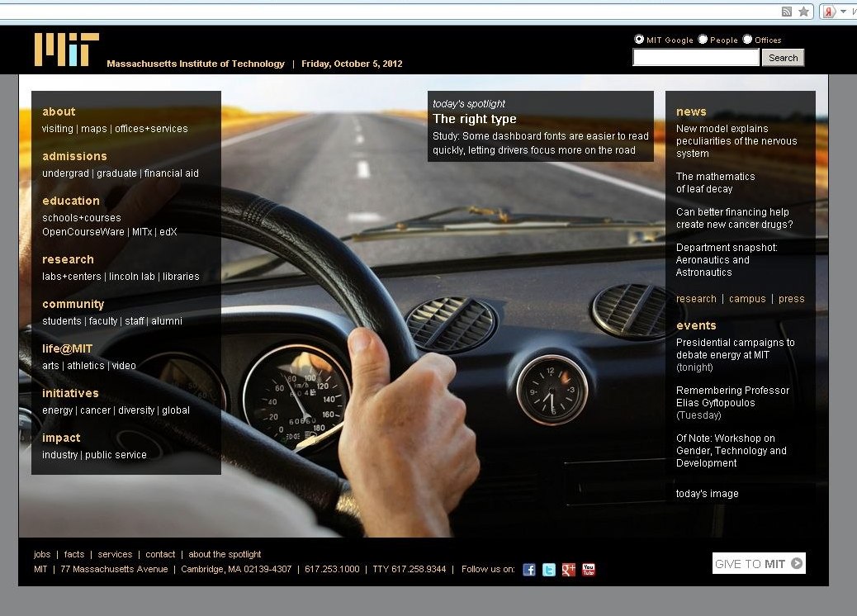The width and height of the screenshot is (857, 616).
Task: Open MIT's Google+ page icon
Action: point(569,569)
